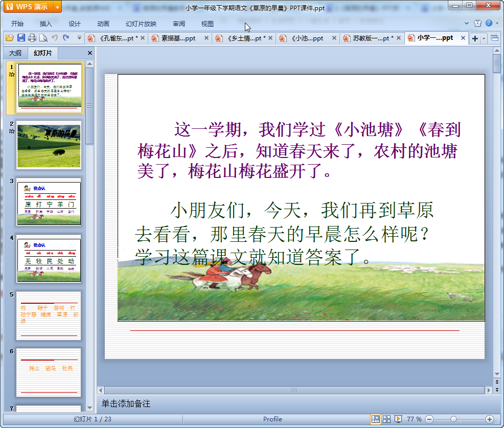Click animation star icon beside slide 1
The image size is (504, 428).
(12, 75)
